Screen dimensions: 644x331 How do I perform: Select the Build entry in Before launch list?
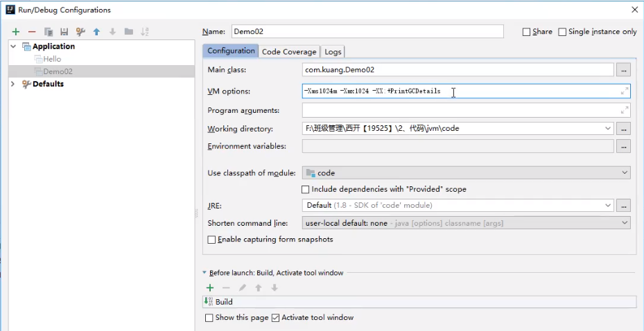(x=419, y=302)
